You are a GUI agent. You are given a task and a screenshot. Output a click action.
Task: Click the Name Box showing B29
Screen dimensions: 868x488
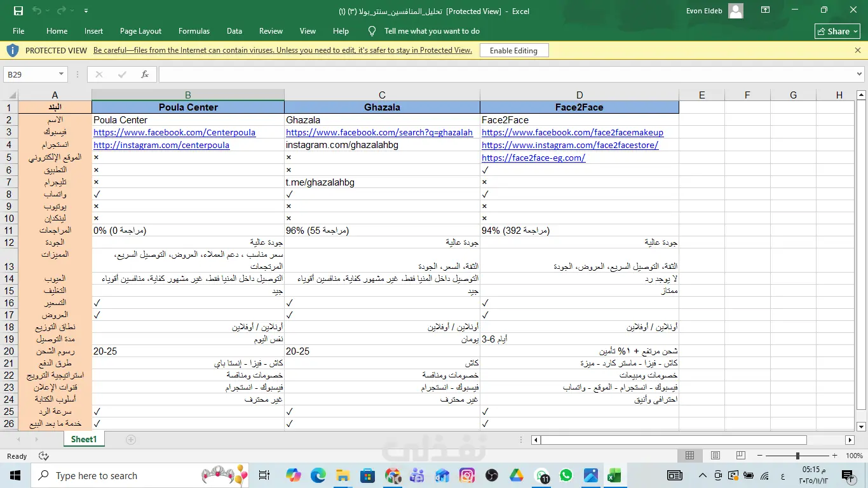point(30,74)
